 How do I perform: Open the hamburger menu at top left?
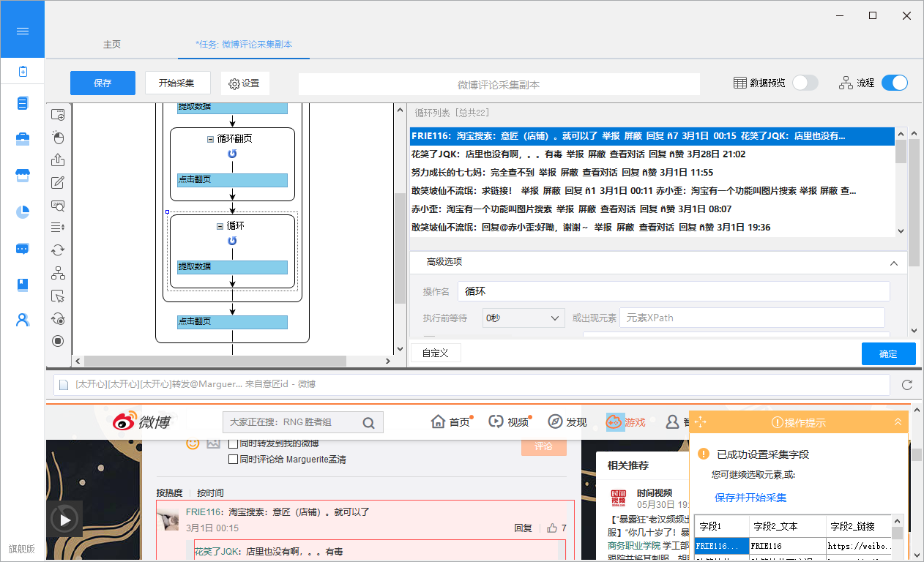point(22,31)
